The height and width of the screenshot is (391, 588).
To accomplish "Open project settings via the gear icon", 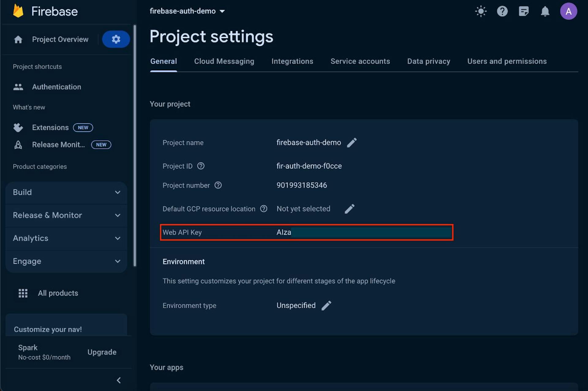I will click(116, 39).
